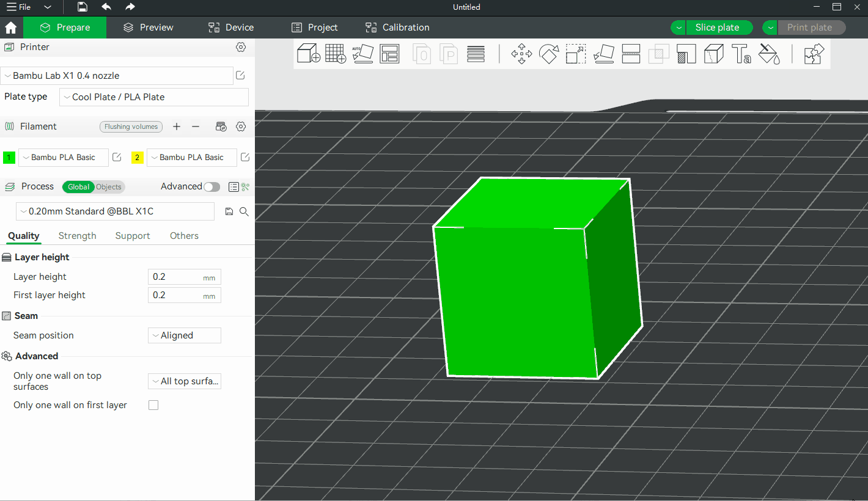The width and height of the screenshot is (868, 501).
Task: Open the Seam painting tool
Action: pyautogui.click(x=713, y=54)
